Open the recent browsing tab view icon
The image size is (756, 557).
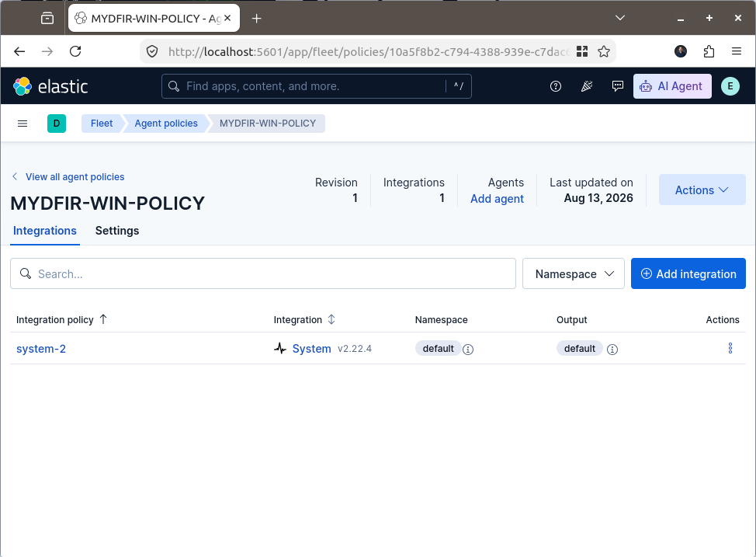tap(47, 19)
